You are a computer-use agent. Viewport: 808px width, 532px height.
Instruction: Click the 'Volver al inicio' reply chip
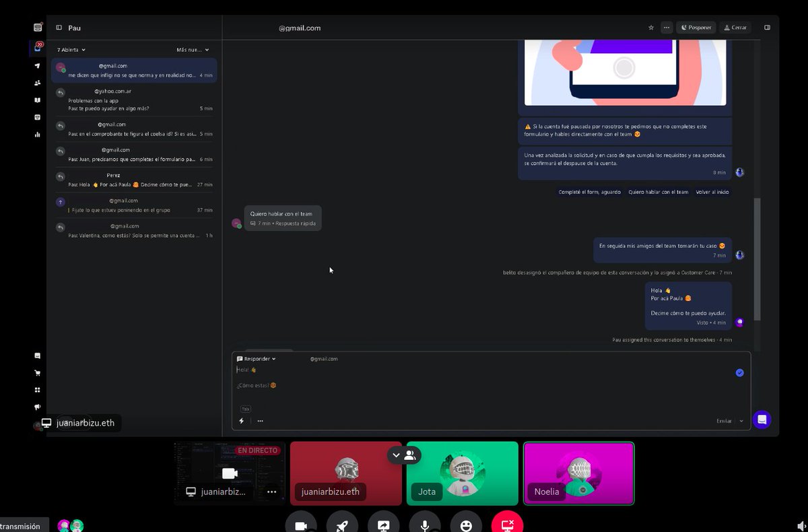coord(712,192)
